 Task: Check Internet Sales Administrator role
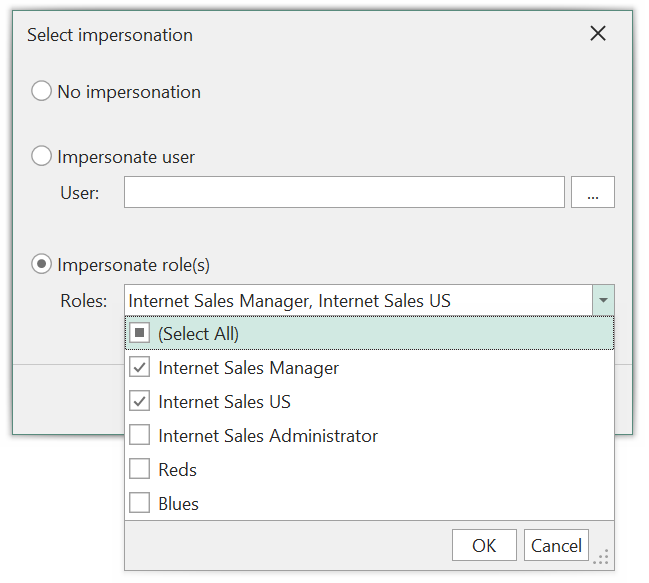click(x=139, y=435)
